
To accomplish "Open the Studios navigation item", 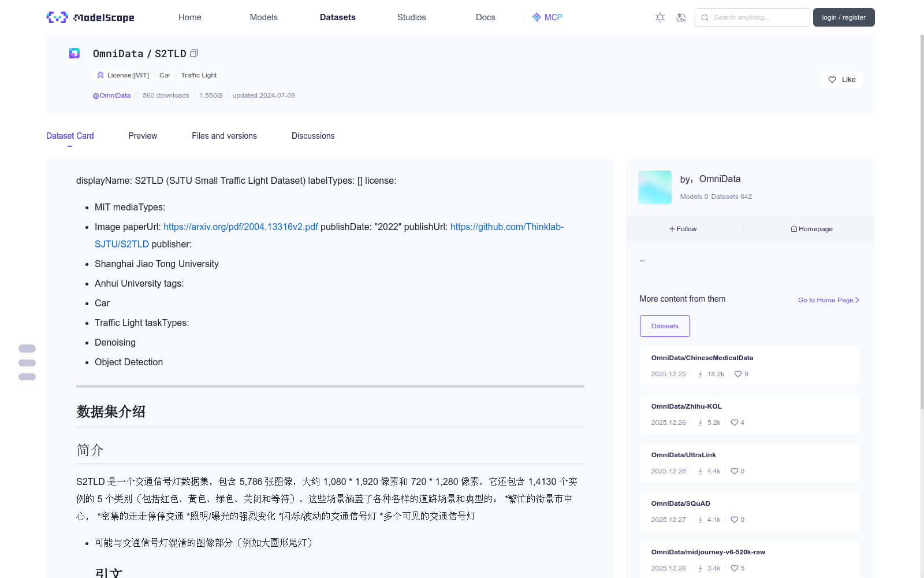I will click(x=412, y=17).
